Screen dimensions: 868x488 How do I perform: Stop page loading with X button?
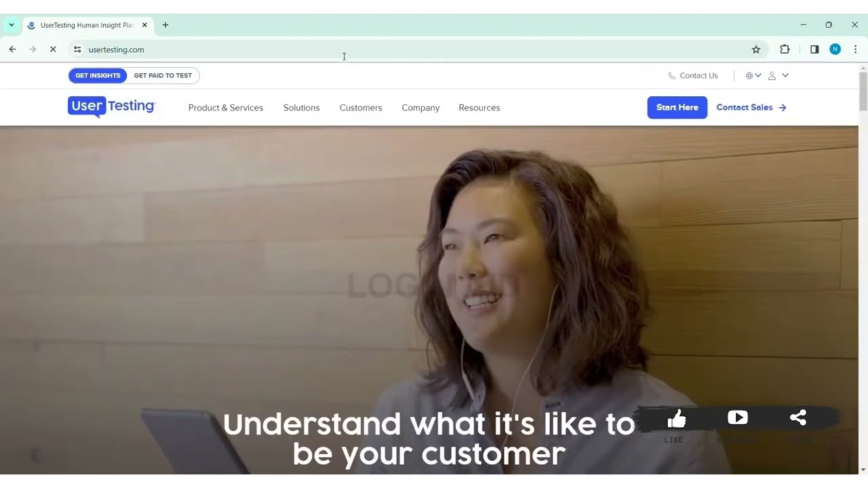pyautogui.click(x=53, y=49)
